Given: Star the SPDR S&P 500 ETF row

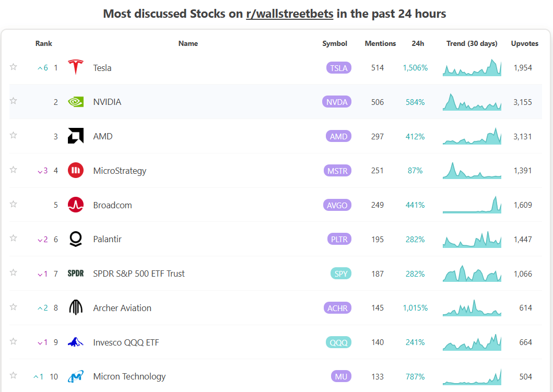Looking at the screenshot, I should click(14, 272).
